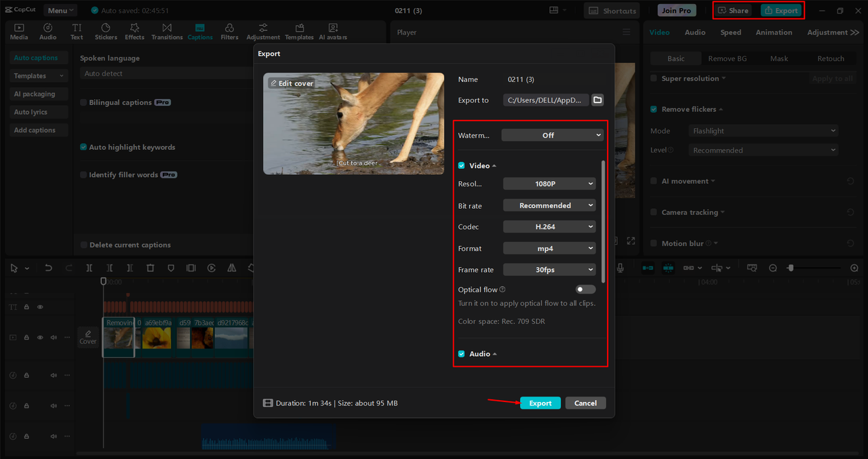Click the reset arrow beside AI movement
868x459 pixels.
click(x=850, y=181)
